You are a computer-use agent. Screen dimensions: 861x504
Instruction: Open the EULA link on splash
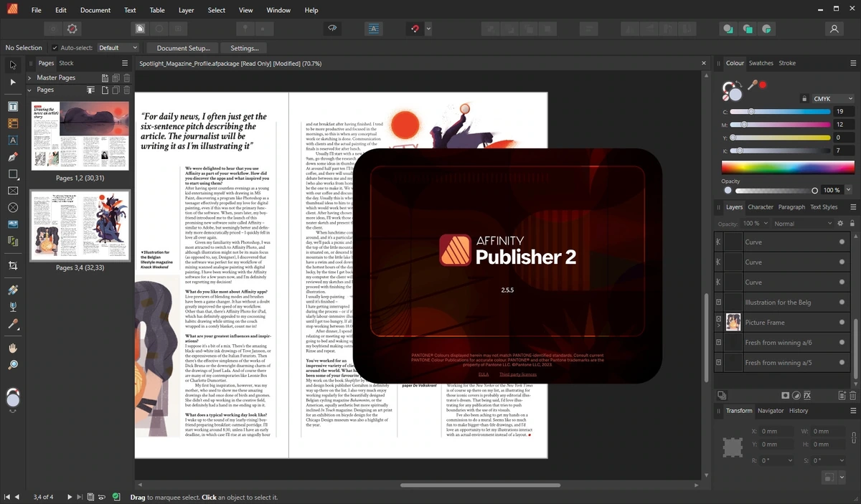[x=485, y=374]
